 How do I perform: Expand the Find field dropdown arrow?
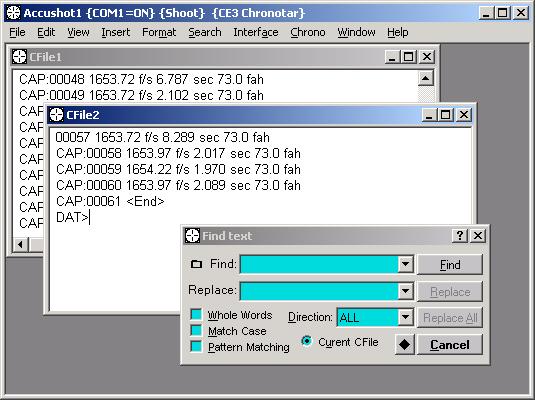405,264
